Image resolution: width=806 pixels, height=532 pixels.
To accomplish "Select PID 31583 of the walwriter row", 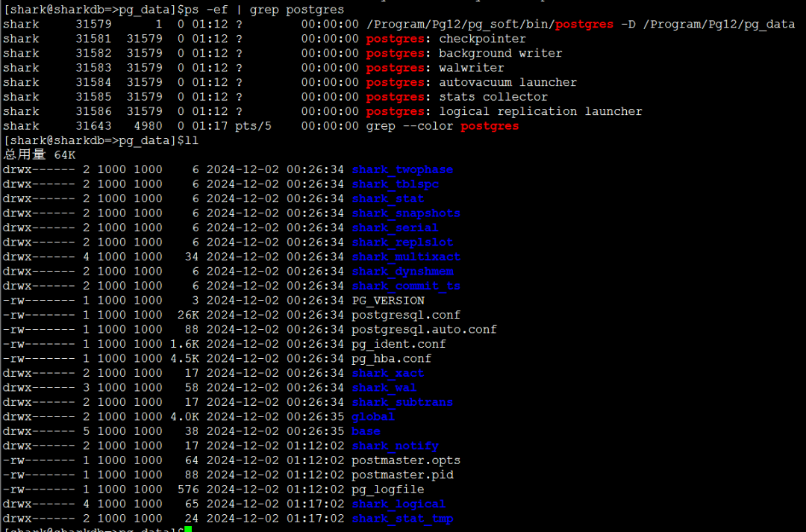I will pyautogui.click(x=93, y=68).
